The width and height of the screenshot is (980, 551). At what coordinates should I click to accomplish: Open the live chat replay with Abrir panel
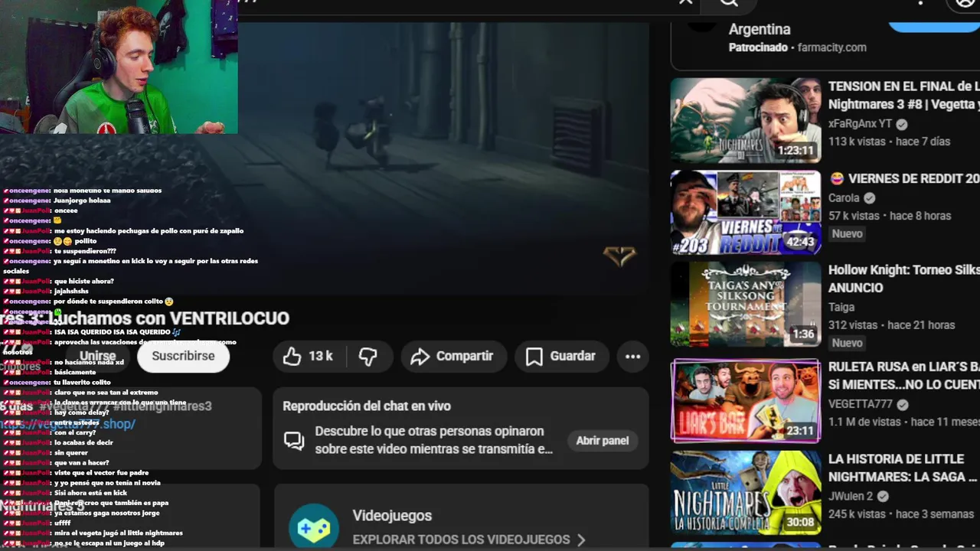pyautogui.click(x=603, y=440)
